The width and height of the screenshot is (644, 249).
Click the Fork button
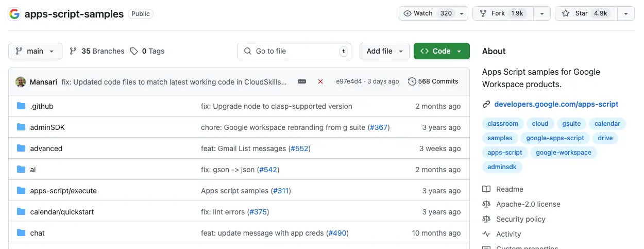(502, 13)
